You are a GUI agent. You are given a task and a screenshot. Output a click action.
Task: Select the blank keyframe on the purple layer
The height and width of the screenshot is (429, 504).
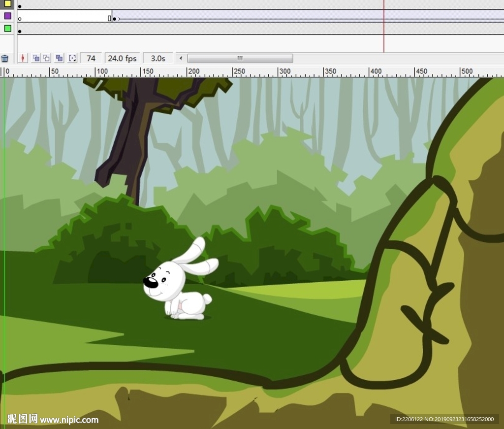pyautogui.click(x=20, y=19)
